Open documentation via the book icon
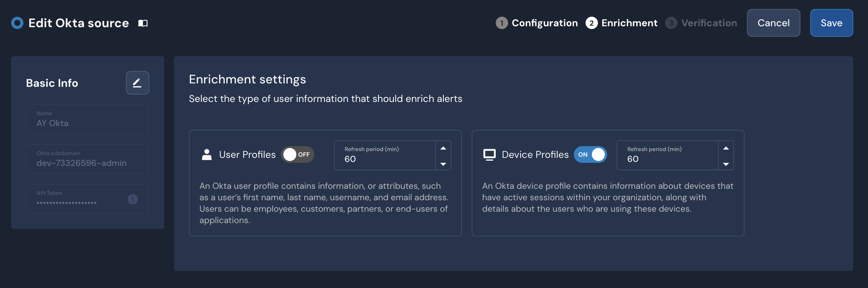The image size is (868, 288). coord(142,23)
